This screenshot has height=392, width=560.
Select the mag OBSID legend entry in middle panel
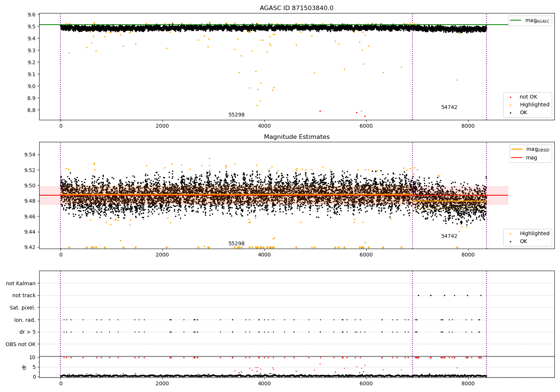point(531,149)
